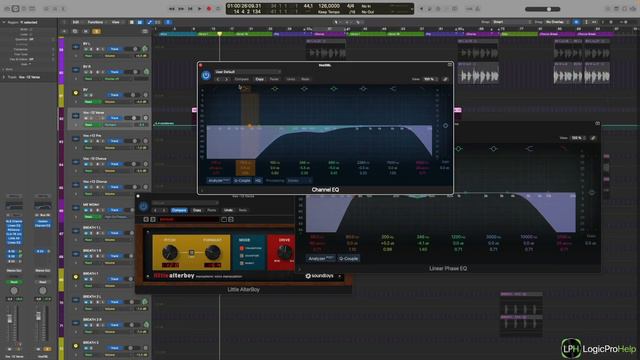Expand the Track inspector disclosure triangle
Image resolution: width=640 pixels, height=360 pixels.
pos(4,77)
